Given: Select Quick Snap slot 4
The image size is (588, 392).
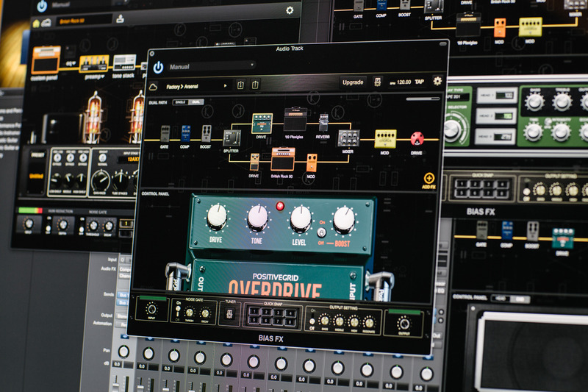Looking at the screenshot, I should tap(290, 313).
